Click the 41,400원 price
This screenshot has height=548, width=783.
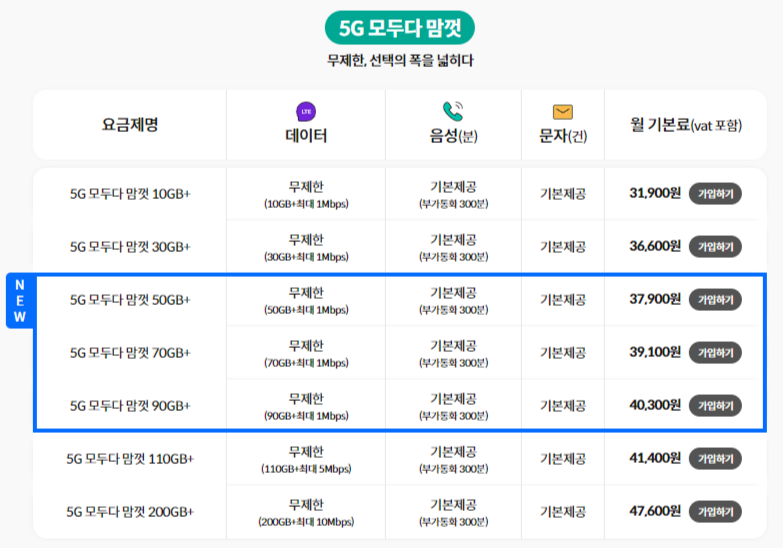pos(655,458)
